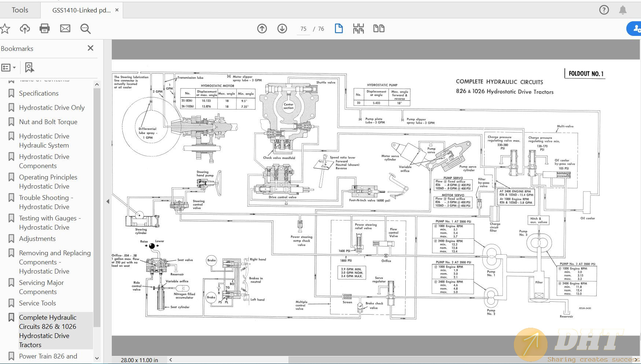Open the notifications bell icon
The height and width of the screenshot is (364, 641).
pos(623,10)
